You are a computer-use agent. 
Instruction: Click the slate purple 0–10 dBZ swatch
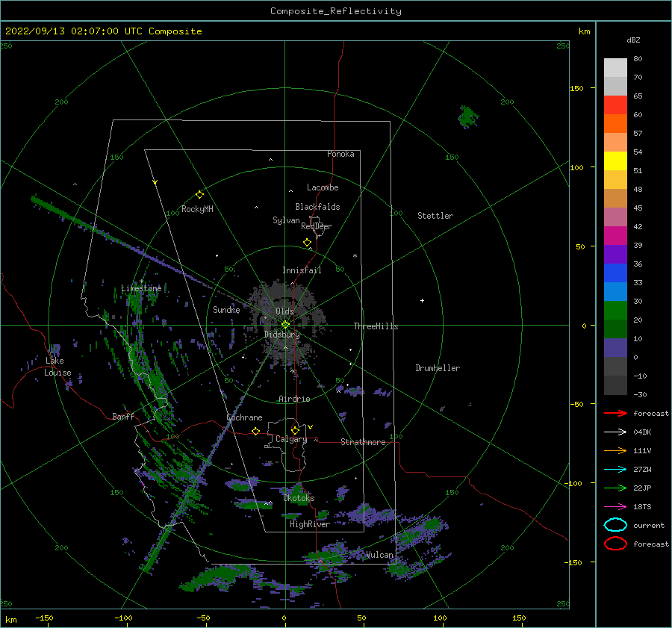(615, 348)
